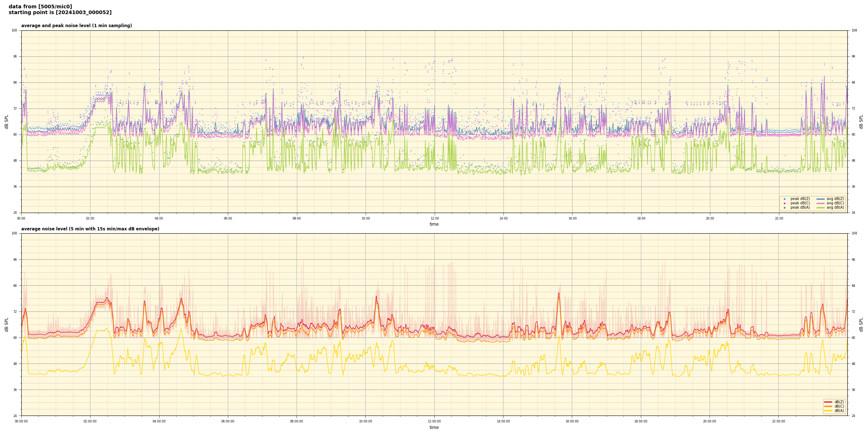Select the avg dB(C) pink legend line

pos(821,203)
